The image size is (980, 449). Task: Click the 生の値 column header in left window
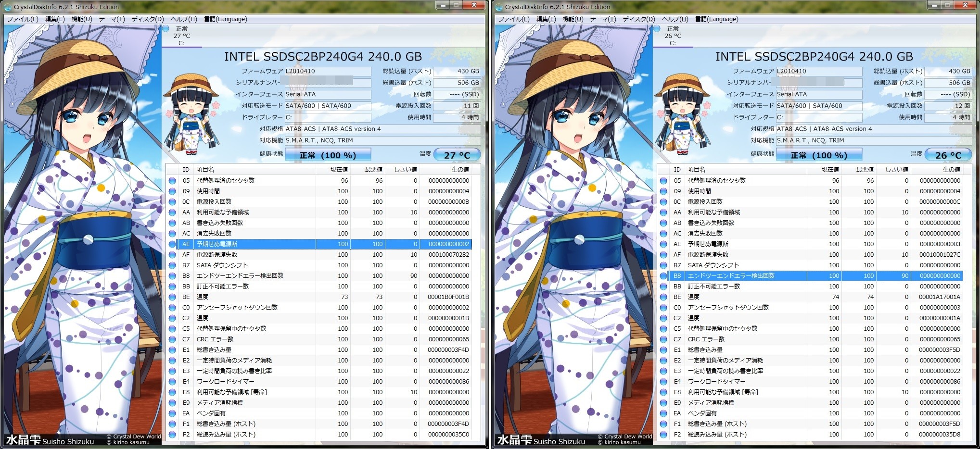point(459,170)
